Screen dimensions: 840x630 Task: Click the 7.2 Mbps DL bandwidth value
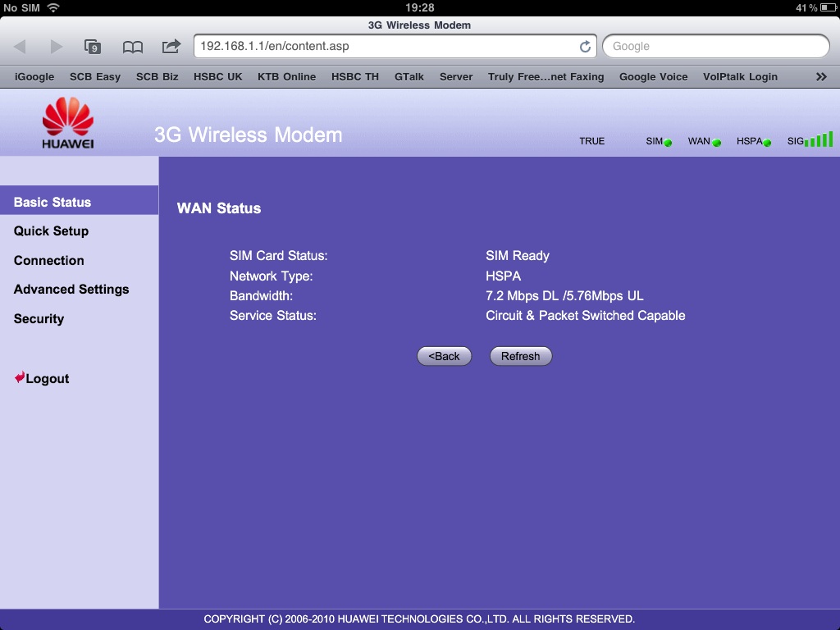tap(564, 295)
